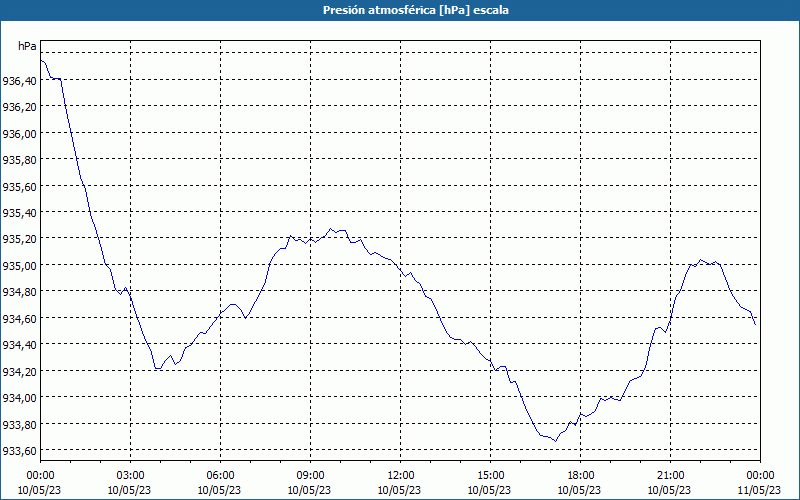Click the 03:00 time label
This screenshot has height=500, width=800.
click(x=130, y=476)
